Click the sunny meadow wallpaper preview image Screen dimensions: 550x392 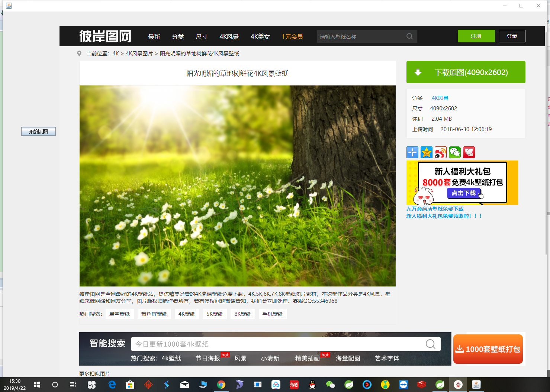[x=238, y=186]
